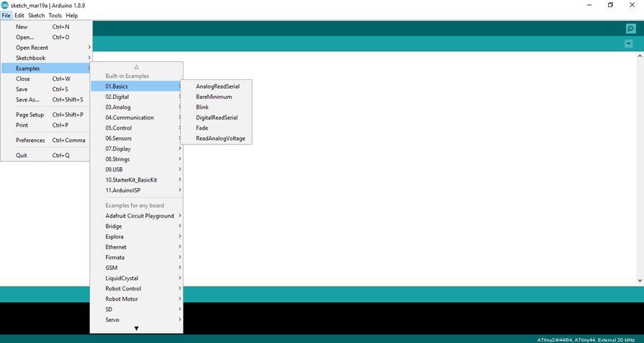Open Page Setup from File menu

point(46,115)
